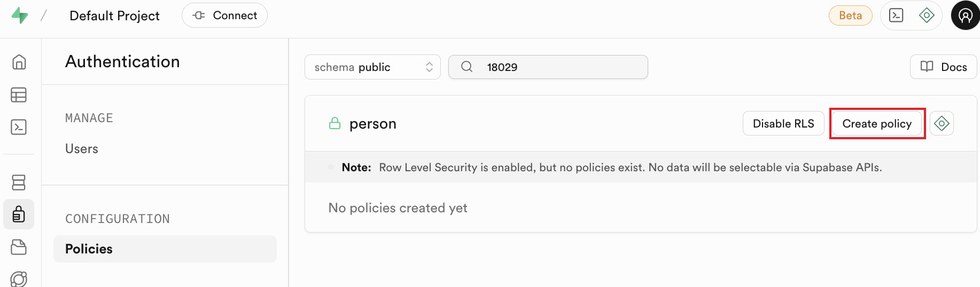Viewport: 980px width, 287px height.
Task: Open the Table Editor sidebar icon
Action: (x=19, y=95)
